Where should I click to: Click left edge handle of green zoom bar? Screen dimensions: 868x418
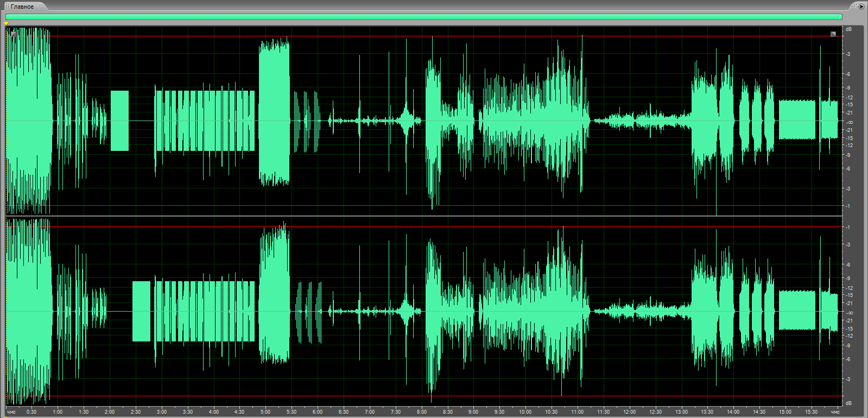[7, 17]
